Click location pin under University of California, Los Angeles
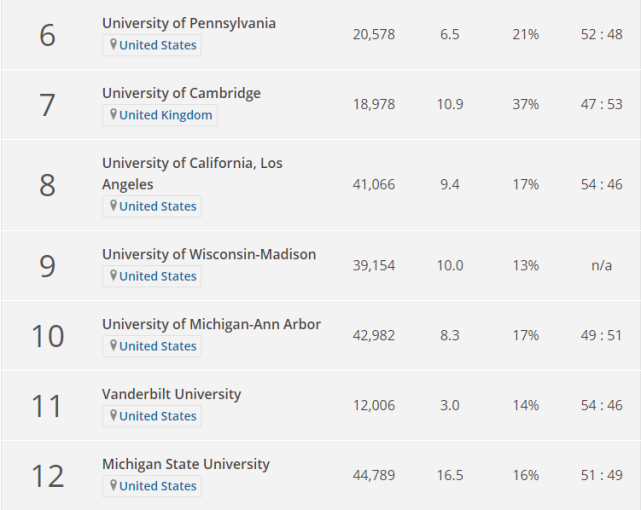Viewport: 641px width, 510px height. click(x=113, y=206)
